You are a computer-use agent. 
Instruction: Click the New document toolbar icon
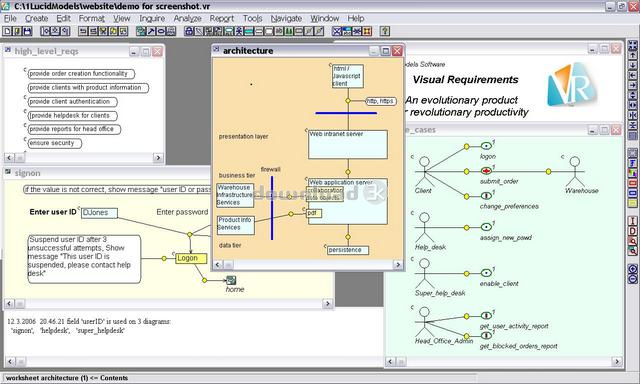(7, 31)
